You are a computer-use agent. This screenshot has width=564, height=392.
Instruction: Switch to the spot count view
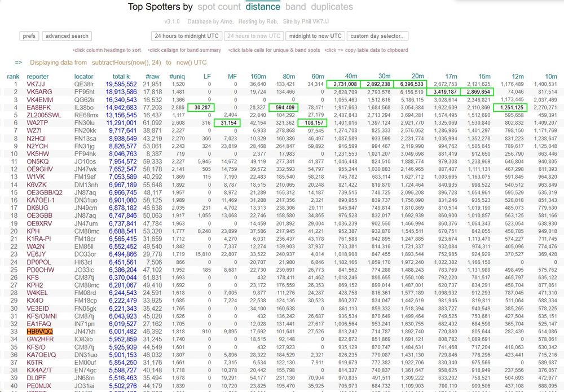click(x=219, y=7)
